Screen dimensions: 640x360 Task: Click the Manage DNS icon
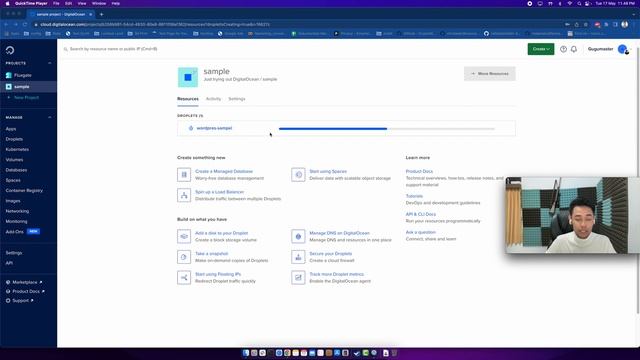point(298,236)
